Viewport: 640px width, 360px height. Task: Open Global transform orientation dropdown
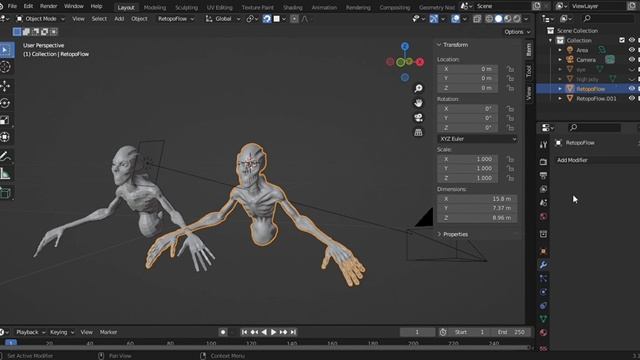click(x=223, y=19)
